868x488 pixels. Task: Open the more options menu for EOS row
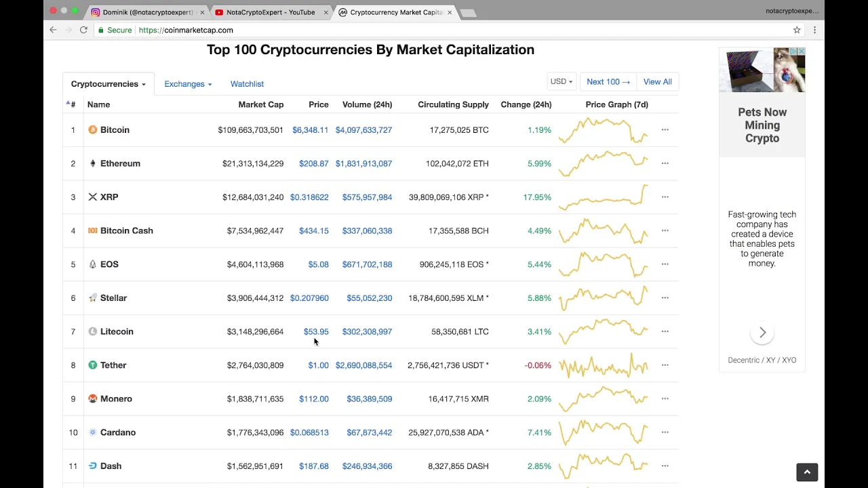coord(665,264)
